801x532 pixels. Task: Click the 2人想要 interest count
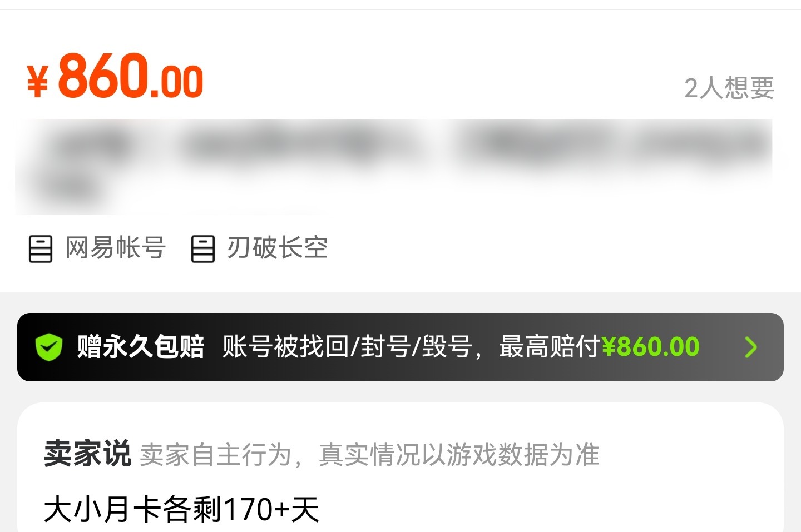729,88
